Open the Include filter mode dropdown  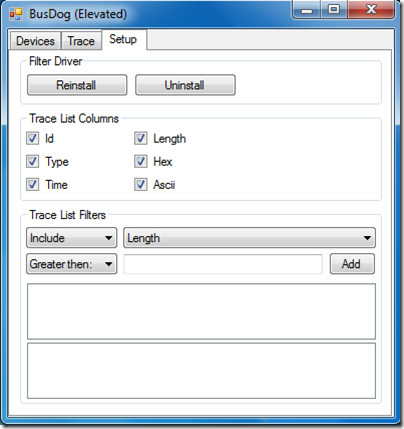click(72, 238)
